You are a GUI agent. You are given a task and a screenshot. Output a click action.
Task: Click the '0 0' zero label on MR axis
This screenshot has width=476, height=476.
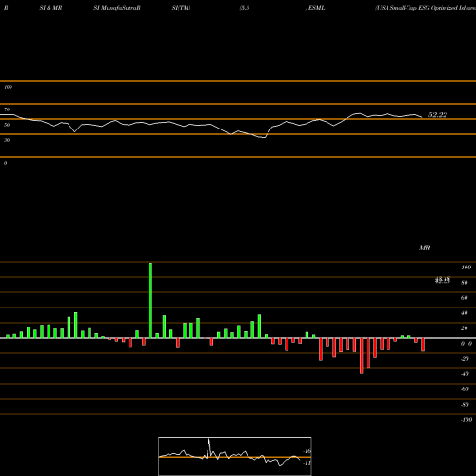(466, 344)
